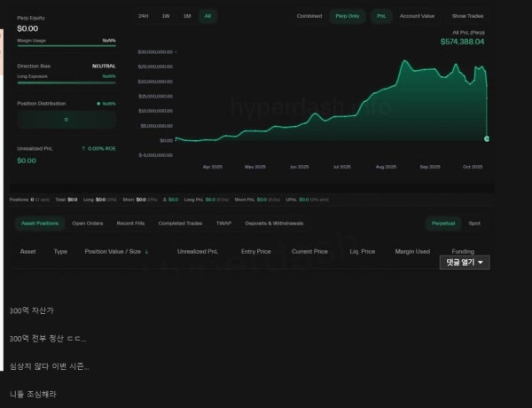Viewport: 532px width, 408px height.
Task: View the Recent Fills tab
Action: pos(131,223)
